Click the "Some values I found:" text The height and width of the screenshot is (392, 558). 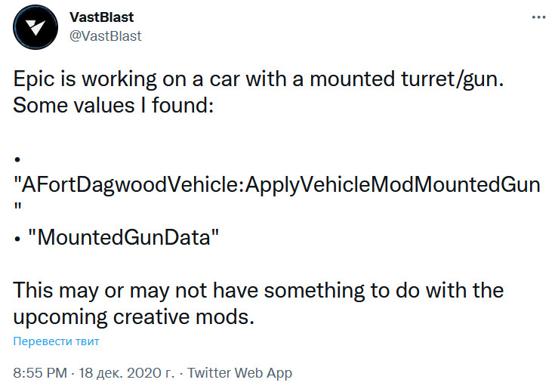(115, 106)
